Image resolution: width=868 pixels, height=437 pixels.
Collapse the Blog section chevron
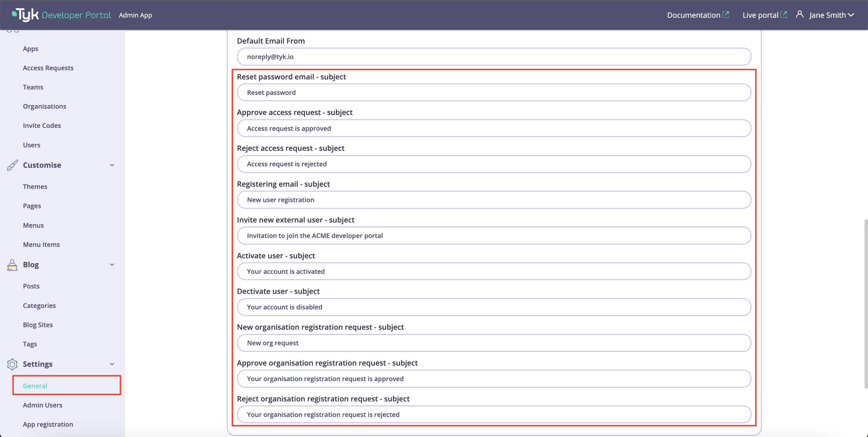112,265
